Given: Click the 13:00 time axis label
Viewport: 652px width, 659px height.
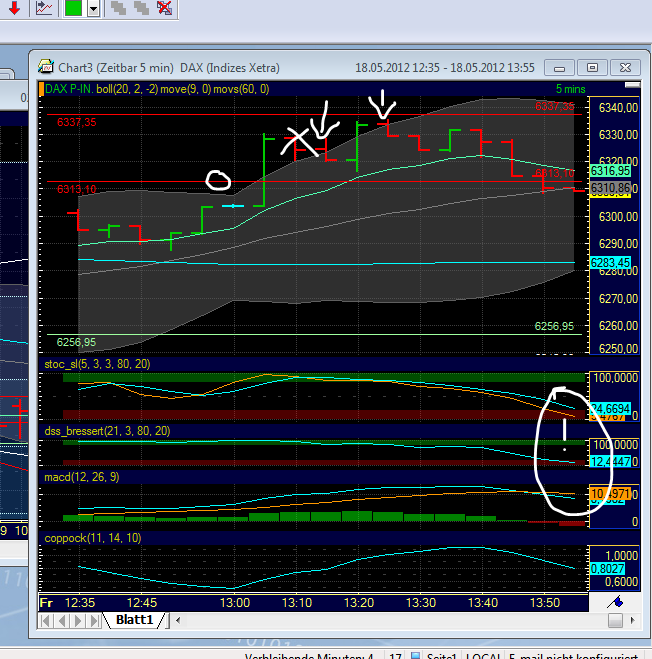Looking at the screenshot, I should coord(235,603).
